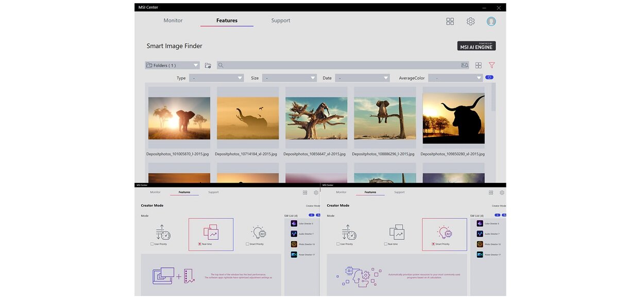Open the Date filter dropdown
The height and width of the screenshot is (299, 644).
362,78
